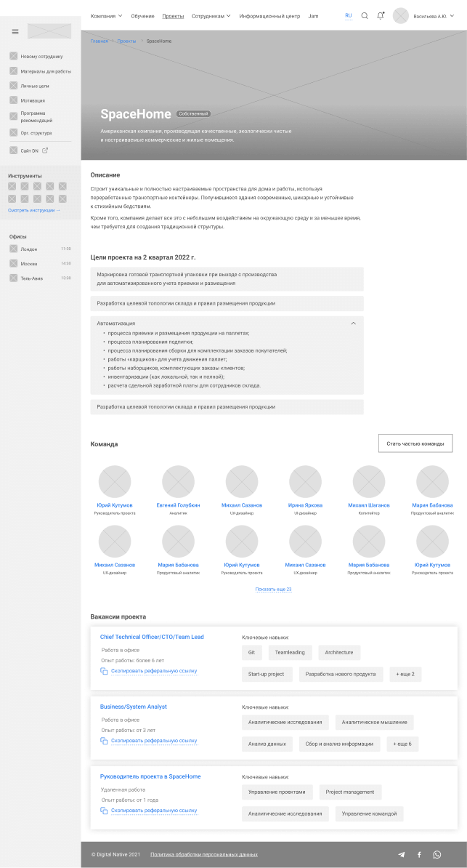Click icon next to Личные цели
Screen dimensions: 467x868
point(13,86)
